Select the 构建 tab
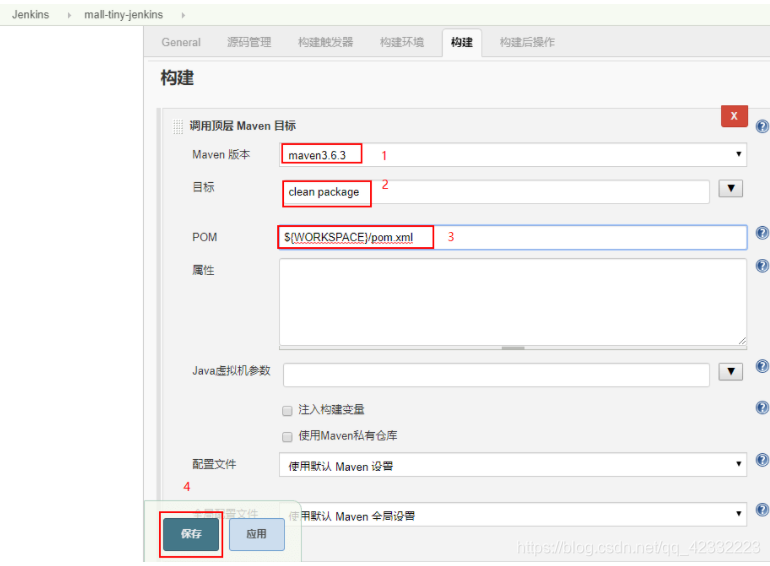Image resolution: width=770 pixels, height=566 pixels. click(x=462, y=42)
